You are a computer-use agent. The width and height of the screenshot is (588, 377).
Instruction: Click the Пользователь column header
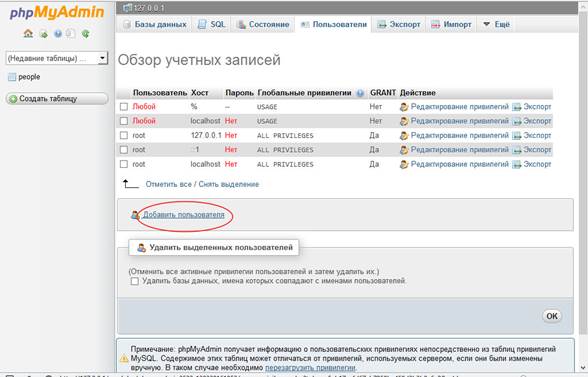point(160,93)
